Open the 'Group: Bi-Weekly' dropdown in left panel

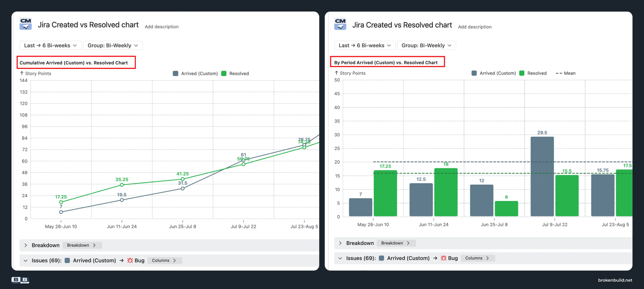(x=113, y=45)
